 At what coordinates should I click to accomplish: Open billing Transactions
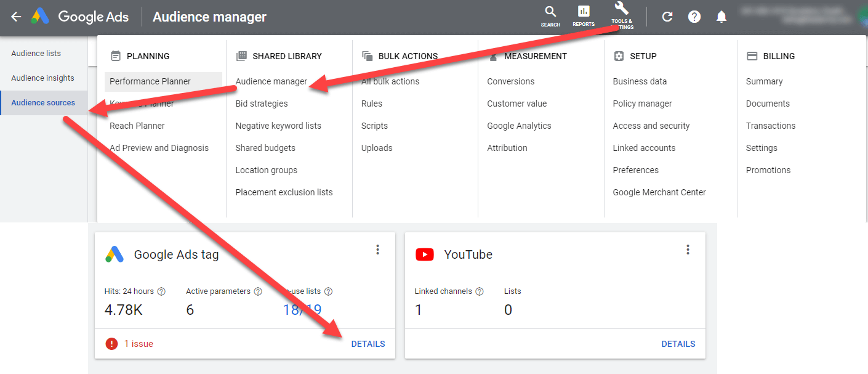point(771,126)
